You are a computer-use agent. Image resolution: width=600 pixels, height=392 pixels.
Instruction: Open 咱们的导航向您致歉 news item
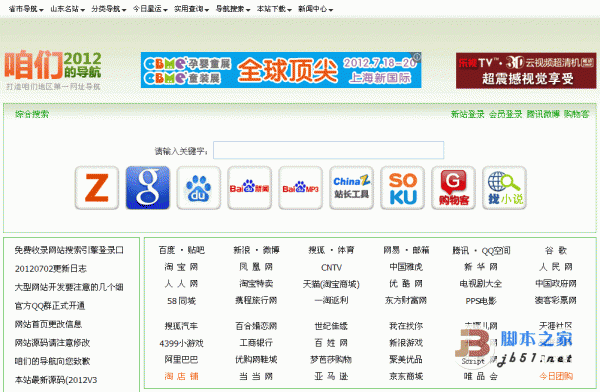(x=52, y=361)
